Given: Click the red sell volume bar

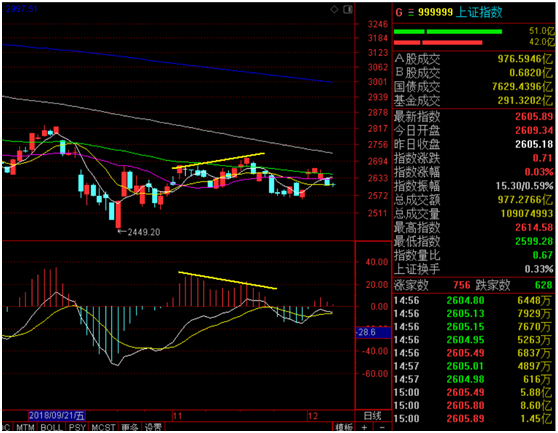Looking at the screenshot, I should point(438,42).
